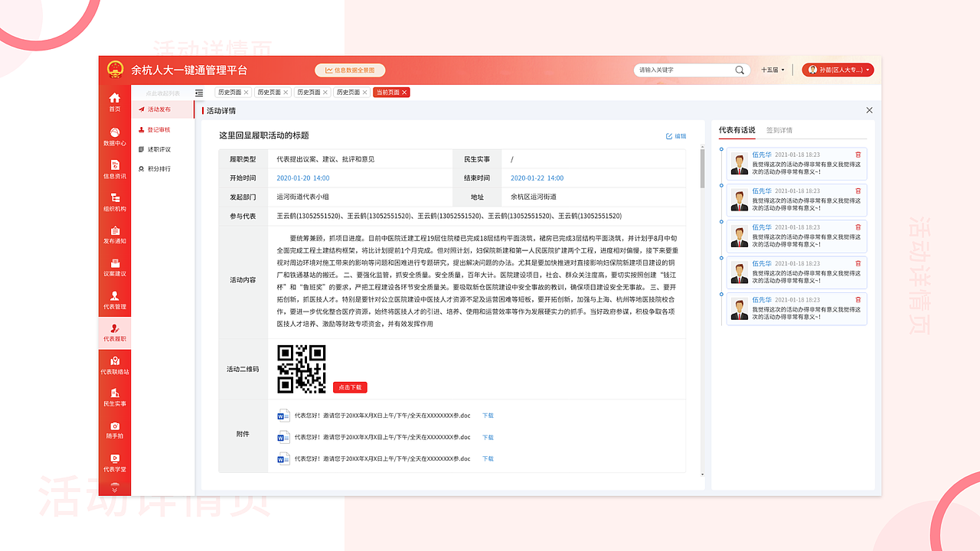Image resolution: width=980 pixels, height=551 pixels.
Task: Click end time 2020-01-22 14:00
Action: [x=537, y=178]
